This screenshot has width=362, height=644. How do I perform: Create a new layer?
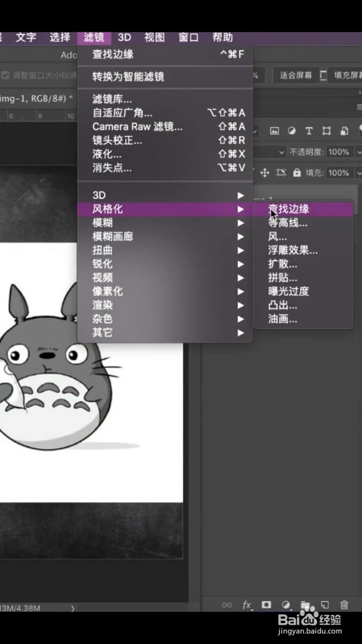(325, 605)
